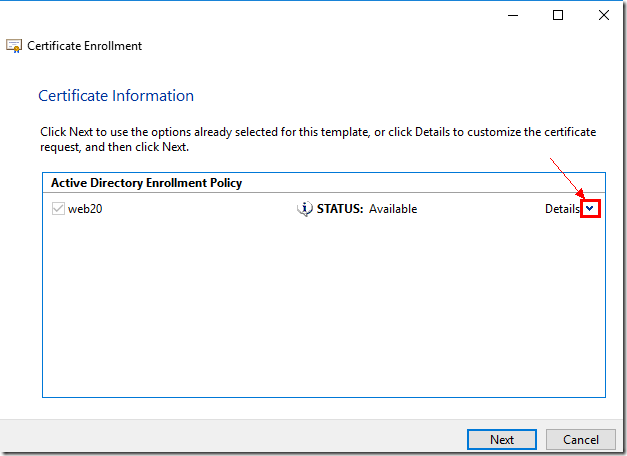The width and height of the screenshot is (627, 456).
Task: Click the Certificate Enrollment title text
Action: click(85, 46)
